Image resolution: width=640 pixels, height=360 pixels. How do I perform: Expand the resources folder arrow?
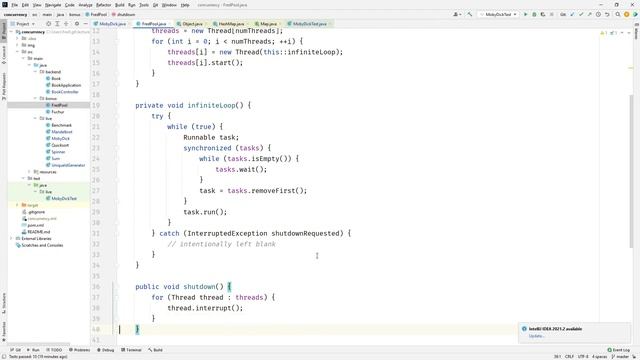click(x=29, y=172)
